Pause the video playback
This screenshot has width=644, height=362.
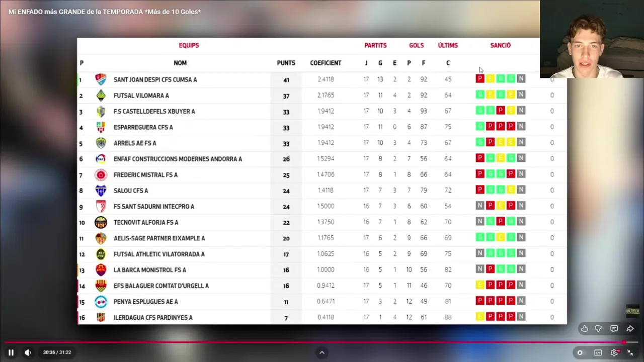click(x=11, y=352)
